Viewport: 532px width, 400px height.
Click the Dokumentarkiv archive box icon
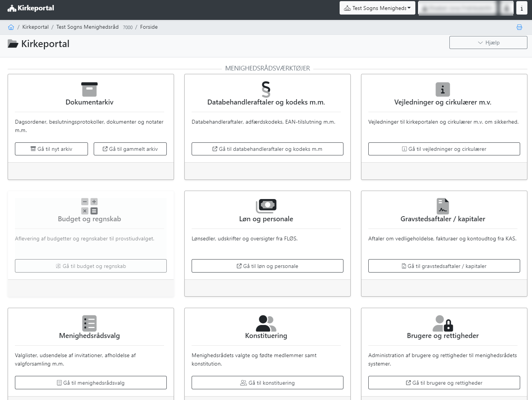point(89,89)
